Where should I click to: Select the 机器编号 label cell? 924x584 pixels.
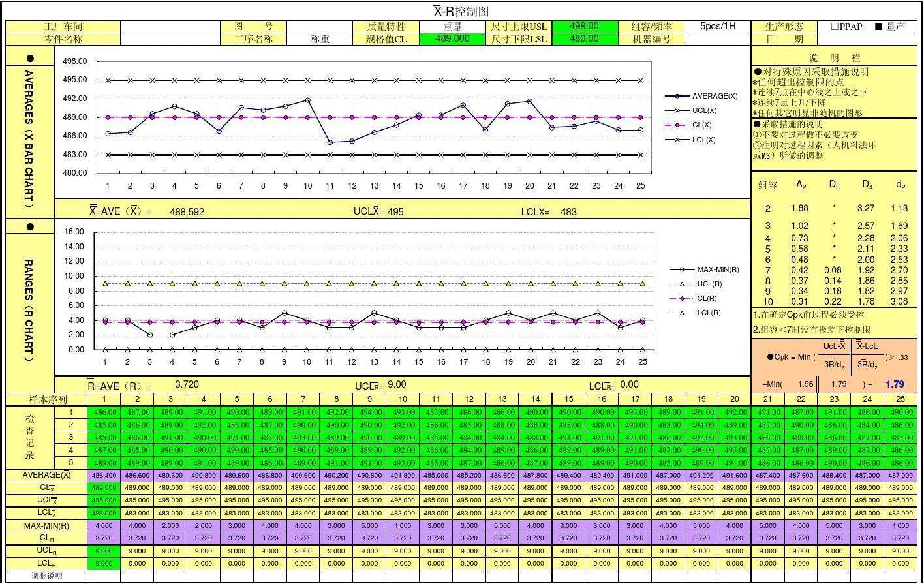(x=651, y=38)
